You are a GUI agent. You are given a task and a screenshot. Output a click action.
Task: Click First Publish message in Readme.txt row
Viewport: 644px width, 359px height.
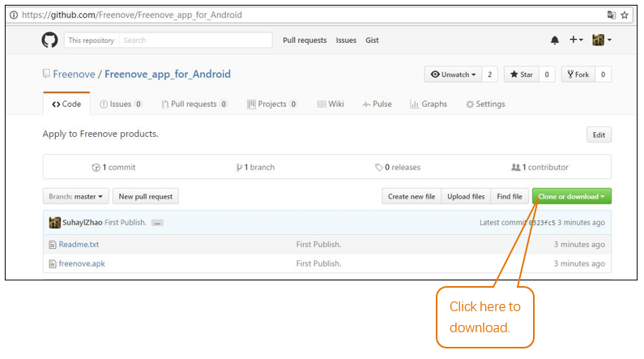click(318, 245)
